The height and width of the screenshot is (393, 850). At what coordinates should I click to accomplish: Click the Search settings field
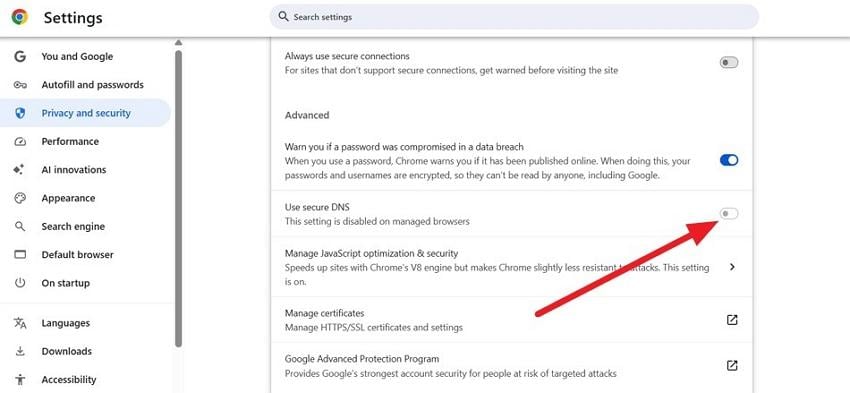point(514,17)
